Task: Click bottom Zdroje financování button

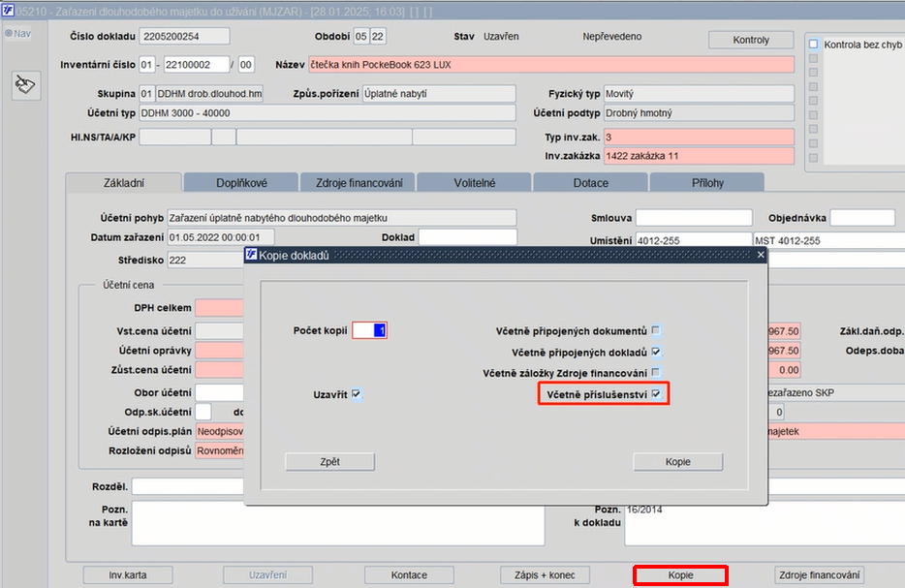Action: (x=819, y=574)
